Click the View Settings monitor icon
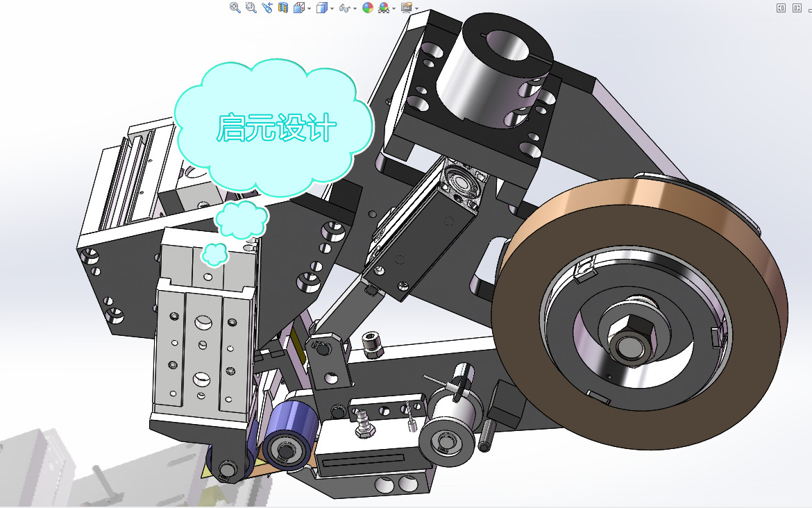Image resolution: width=812 pixels, height=508 pixels. pyautogui.click(x=405, y=8)
